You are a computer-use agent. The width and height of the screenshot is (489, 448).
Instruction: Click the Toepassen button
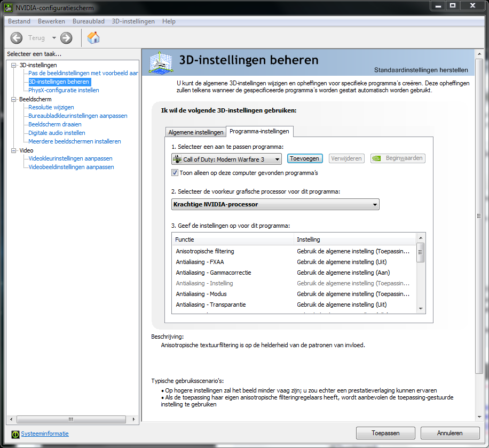pos(385,433)
